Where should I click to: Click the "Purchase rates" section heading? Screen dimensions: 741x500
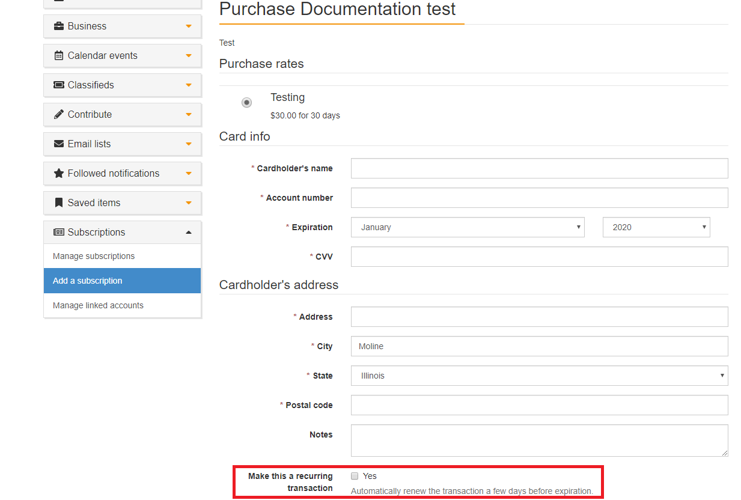tap(261, 64)
